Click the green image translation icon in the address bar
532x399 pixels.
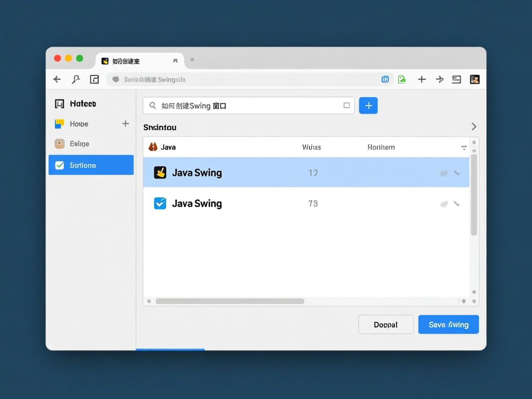point(402,79)
